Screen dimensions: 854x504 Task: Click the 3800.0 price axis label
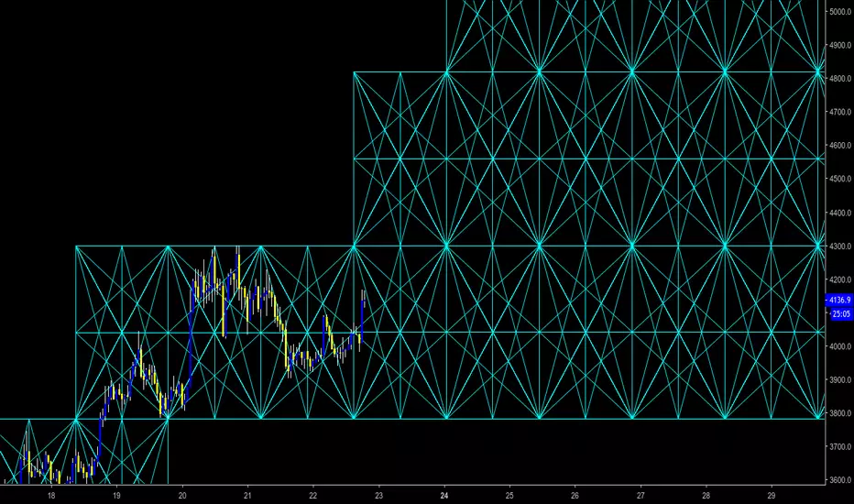[x=841, y=413]
